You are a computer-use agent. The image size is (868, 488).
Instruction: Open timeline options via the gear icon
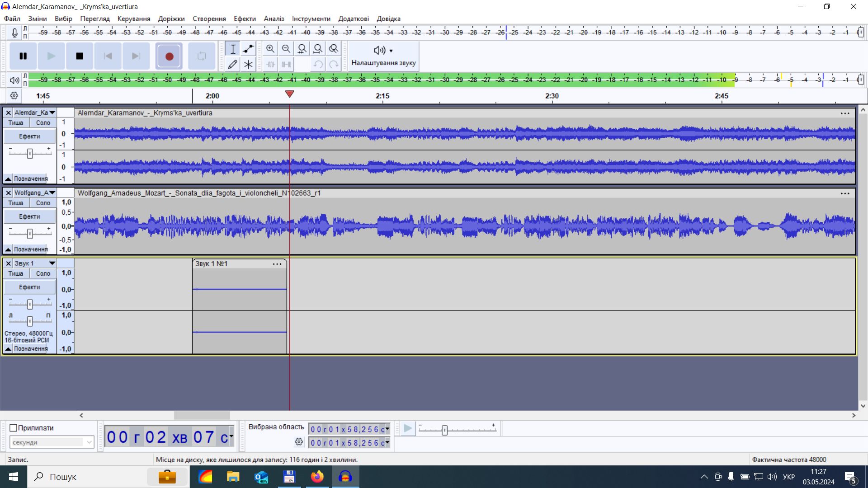(x=14, y=96)
